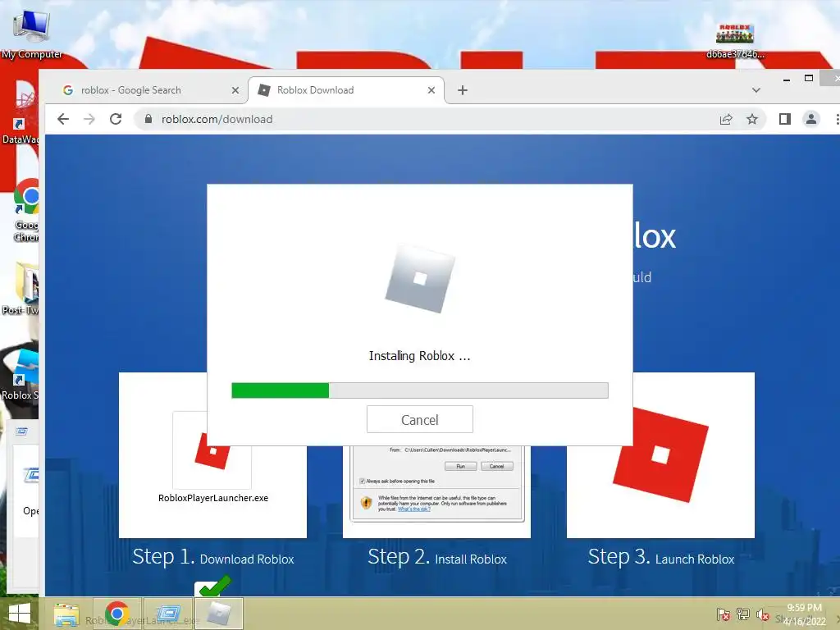Screen dimensions: 840x630
Task: Click the Installing Roblox progress bar
Action: point(419,390)
